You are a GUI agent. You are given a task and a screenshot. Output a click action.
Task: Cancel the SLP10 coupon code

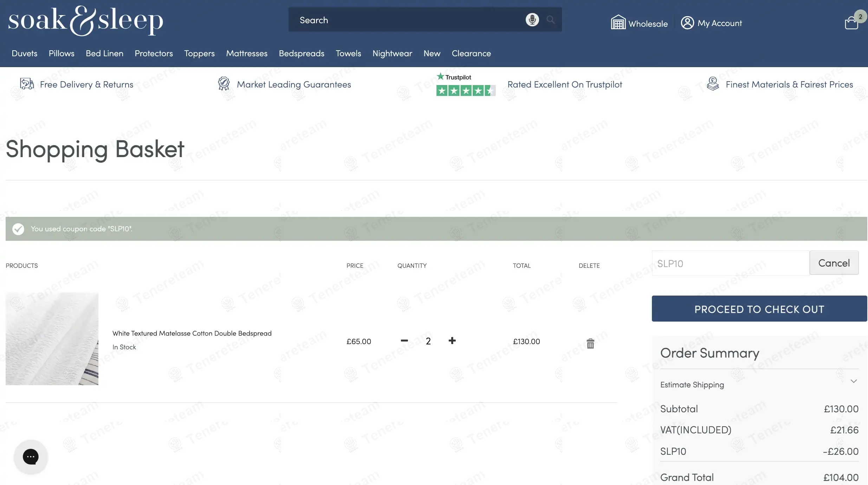(834, 263)
